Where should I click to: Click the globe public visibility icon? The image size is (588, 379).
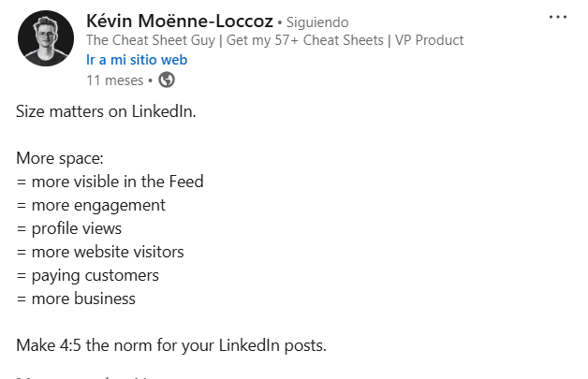(167, 80)
